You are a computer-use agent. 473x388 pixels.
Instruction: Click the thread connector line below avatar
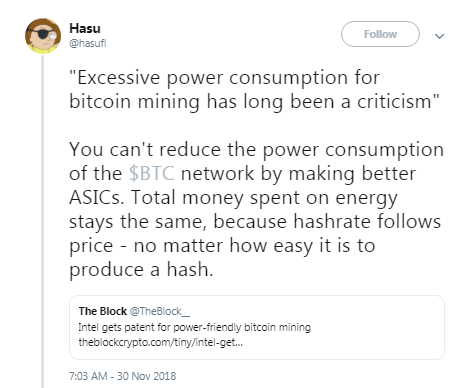tap(43, 222)
